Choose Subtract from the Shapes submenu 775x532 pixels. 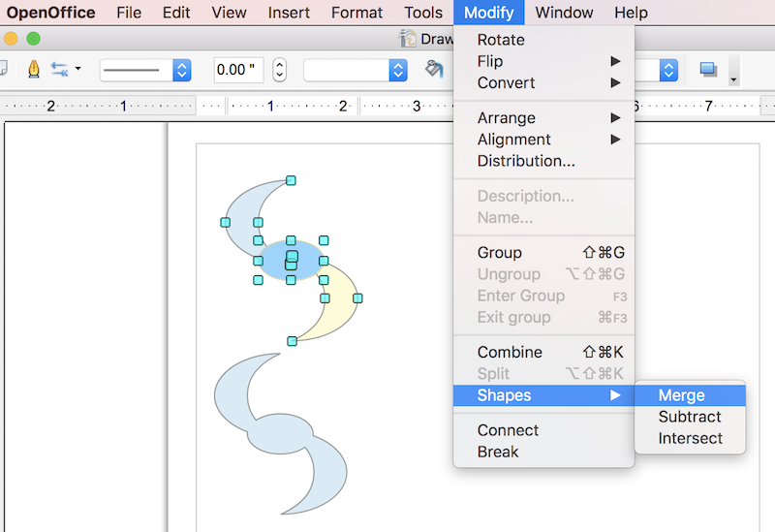[690, 417]
